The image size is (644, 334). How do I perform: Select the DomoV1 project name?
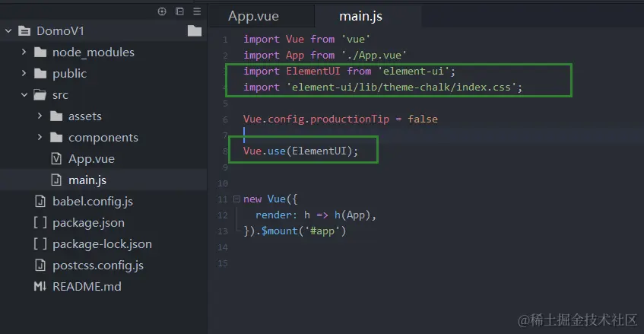(x=60, y=30)
